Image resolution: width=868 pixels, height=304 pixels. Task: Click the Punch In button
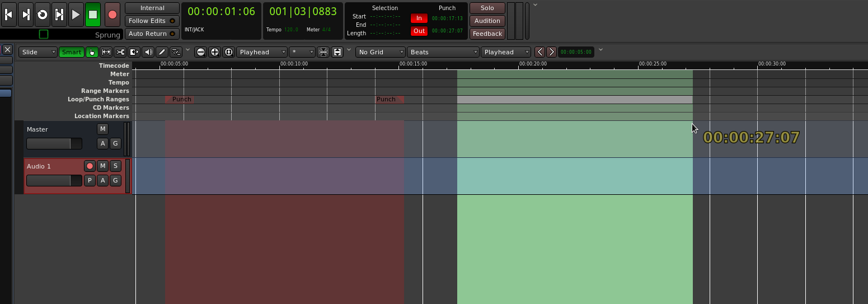click(x=419, y=18)
